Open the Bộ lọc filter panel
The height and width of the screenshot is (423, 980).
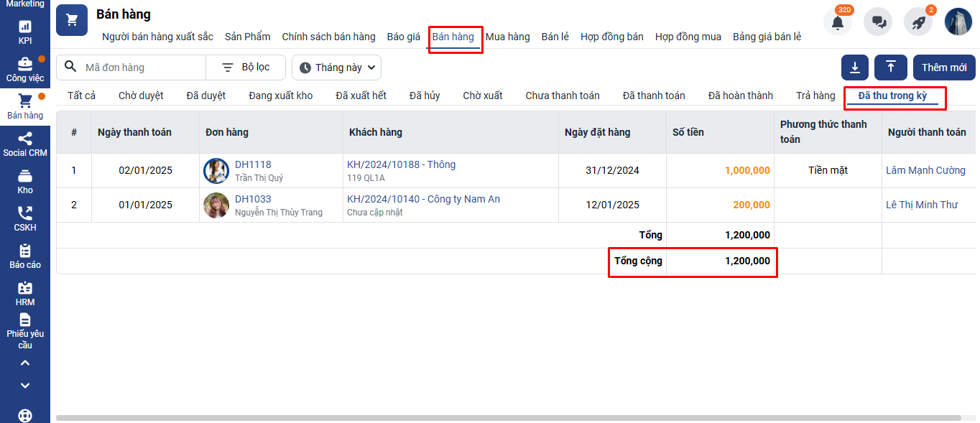[246, 68]
